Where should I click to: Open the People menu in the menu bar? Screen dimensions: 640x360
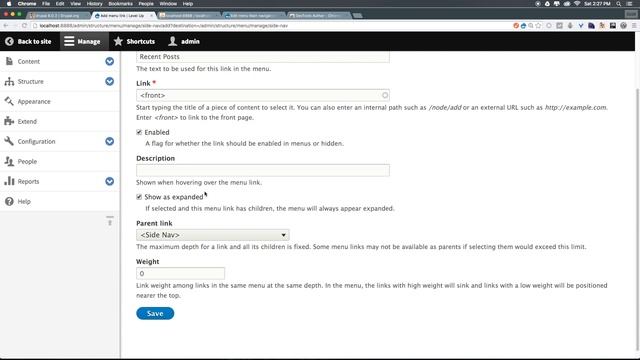146,4
